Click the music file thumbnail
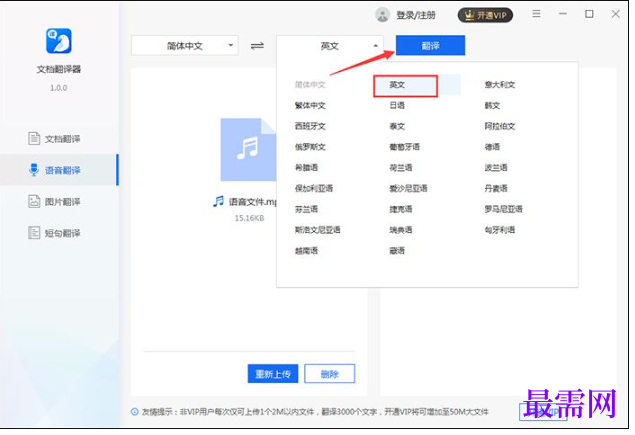Image resolution: width=635 pixels, height=435 pixels. pos(248,149)
